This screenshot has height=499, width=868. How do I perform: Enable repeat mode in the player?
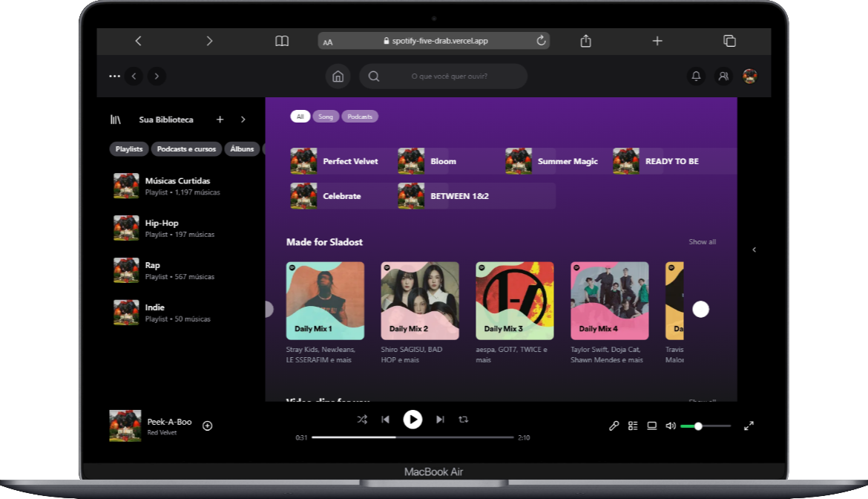(x=464, y=420)
